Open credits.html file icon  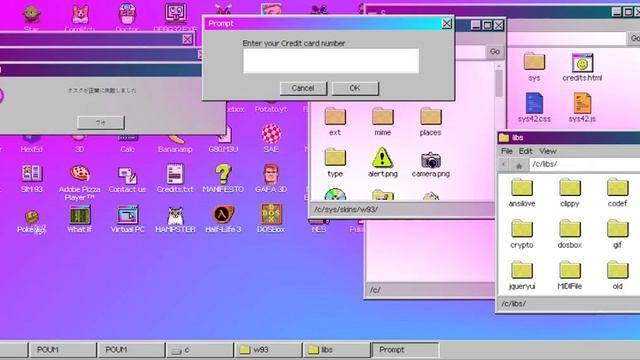tap(582, 67)
